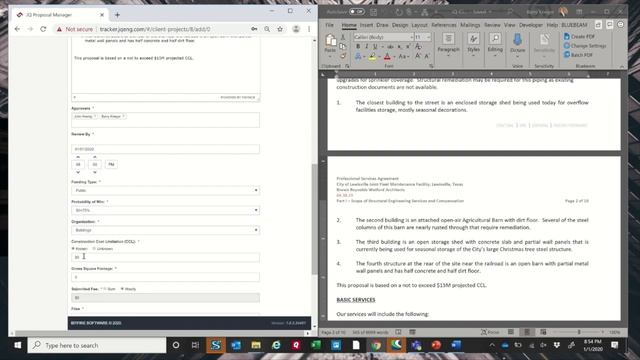Open the Windows Start menu
Screen dimensions: 640x360
[17, 345]
